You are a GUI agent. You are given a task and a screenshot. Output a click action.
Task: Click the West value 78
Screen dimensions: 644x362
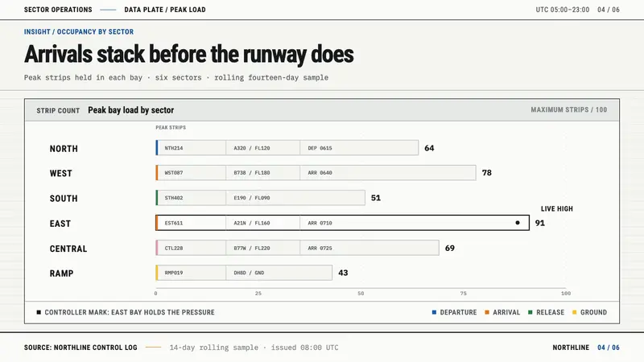(487, 173)
